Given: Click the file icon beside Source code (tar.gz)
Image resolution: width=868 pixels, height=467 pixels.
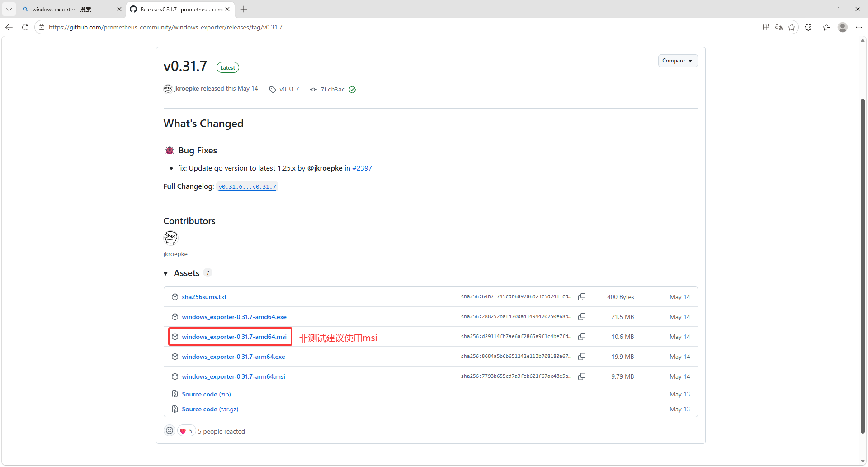Looking at the screenshot, I should coord(175,409).
